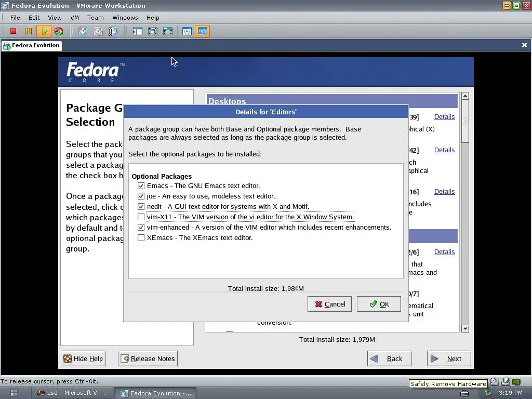Open the Team menu
532x399 pixels.
(x=96, y=18)
